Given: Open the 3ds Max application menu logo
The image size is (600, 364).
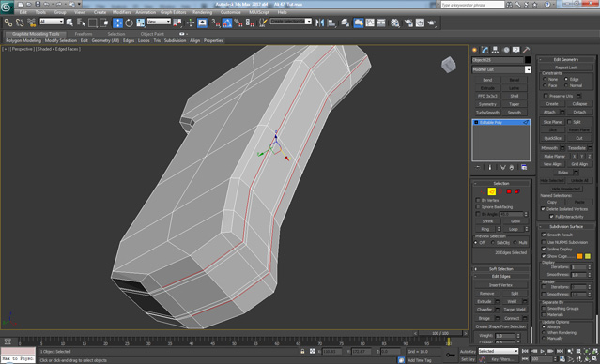Looking at the screenshot, I should coord(7,7).
